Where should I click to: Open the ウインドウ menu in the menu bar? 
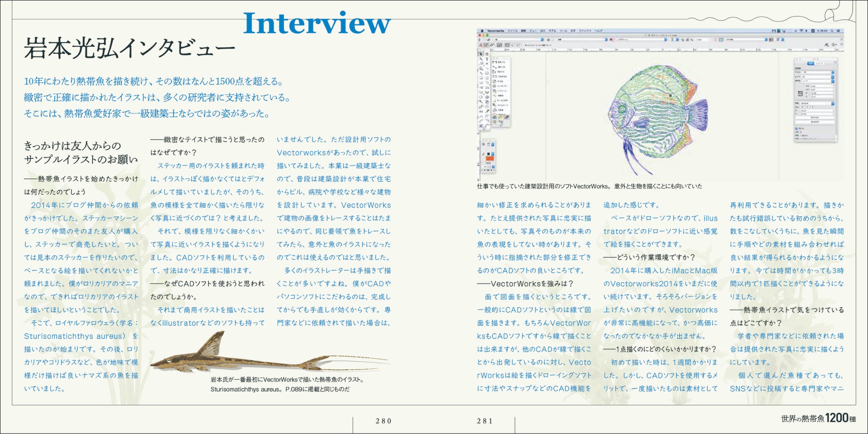(x=585, y=31)
